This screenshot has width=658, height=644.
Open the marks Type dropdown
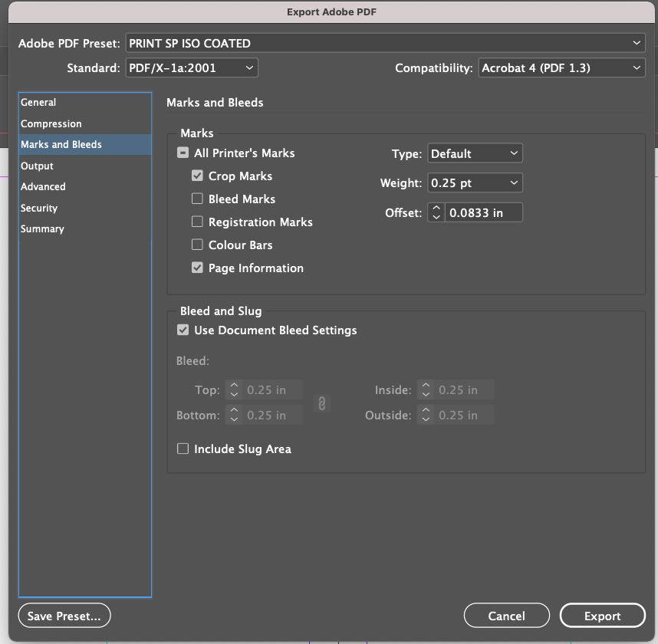[x=475, y=154]
